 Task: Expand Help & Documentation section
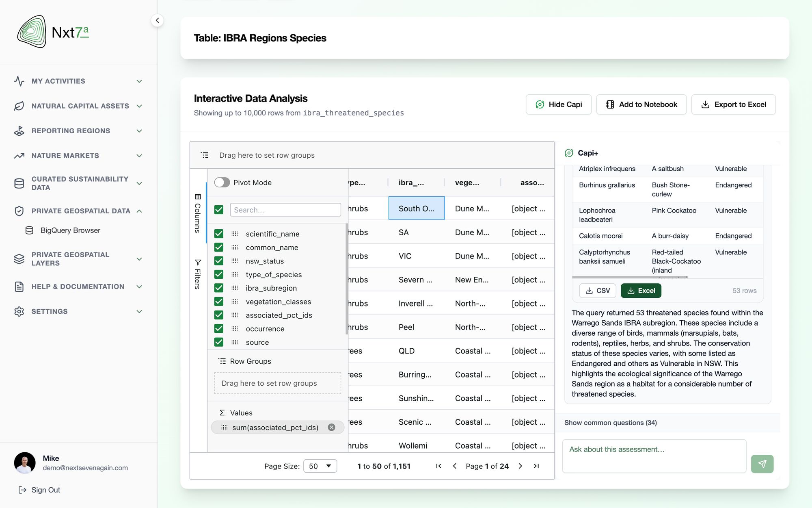pos(78,287)
